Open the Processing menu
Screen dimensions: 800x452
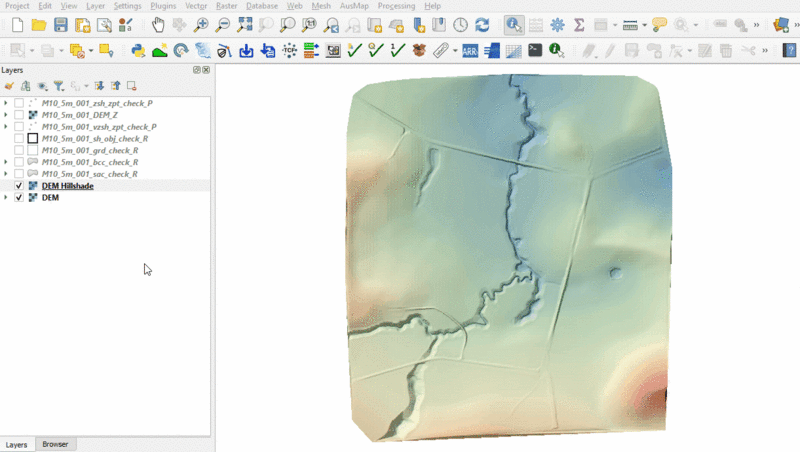click(x=396, y=6)
